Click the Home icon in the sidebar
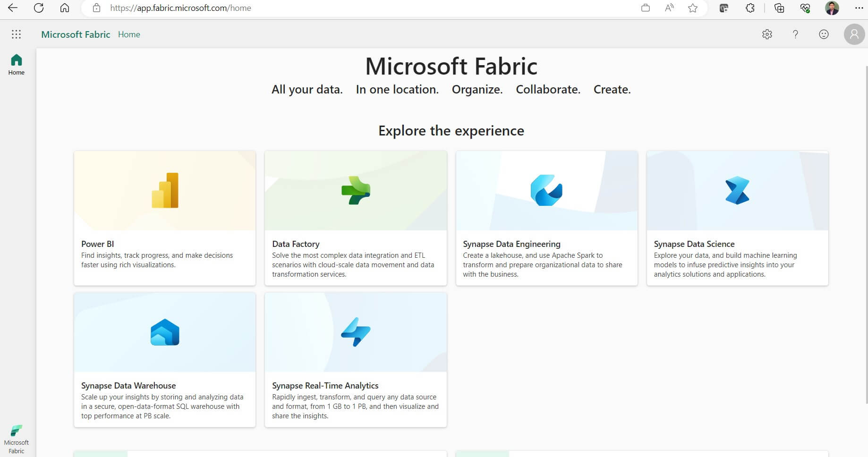Screen dimensions: 868x457 click(x=16, y=64)
